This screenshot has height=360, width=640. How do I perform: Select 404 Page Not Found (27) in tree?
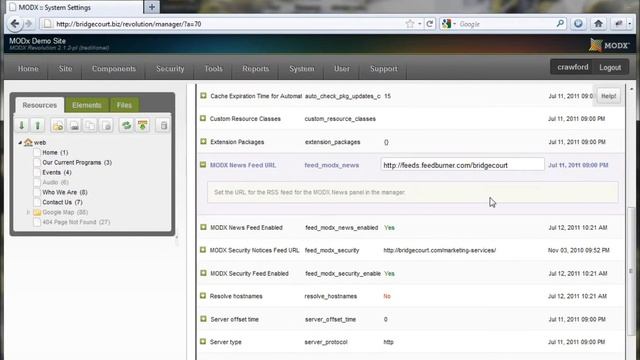(x=76, y=222)
